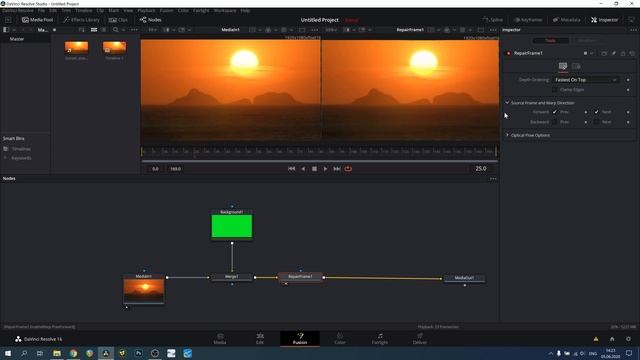Enable Backward Next checkbox
Screen dimensions: 640x360
tap(596, 122)
